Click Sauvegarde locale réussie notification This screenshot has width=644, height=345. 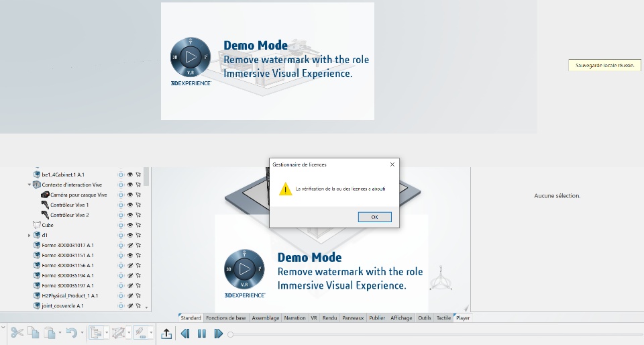[604, 65]
